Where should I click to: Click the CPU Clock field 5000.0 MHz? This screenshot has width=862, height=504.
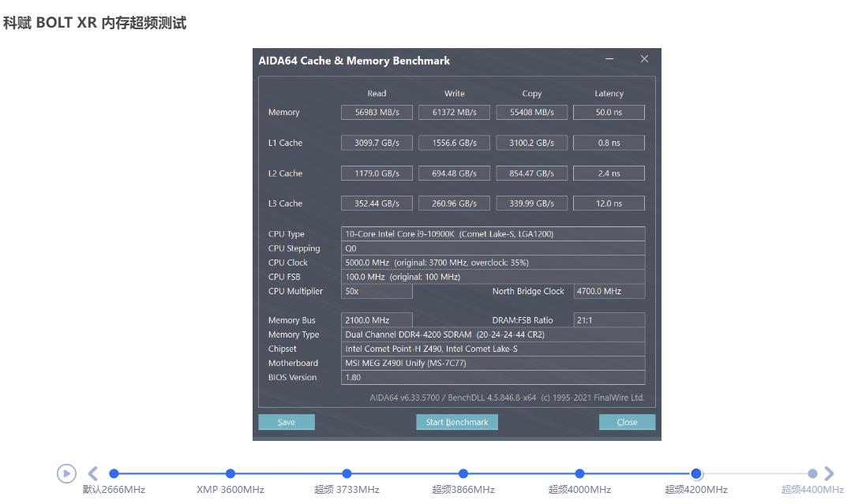493,263
